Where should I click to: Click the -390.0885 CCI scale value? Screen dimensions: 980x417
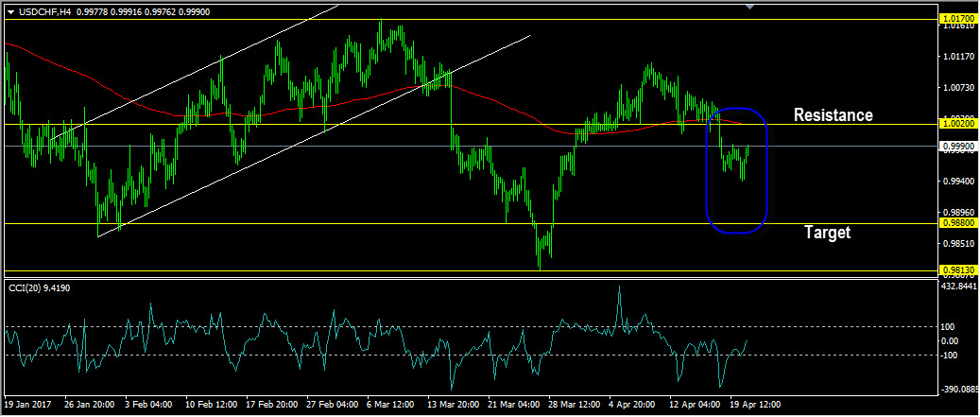click(959, 391)
